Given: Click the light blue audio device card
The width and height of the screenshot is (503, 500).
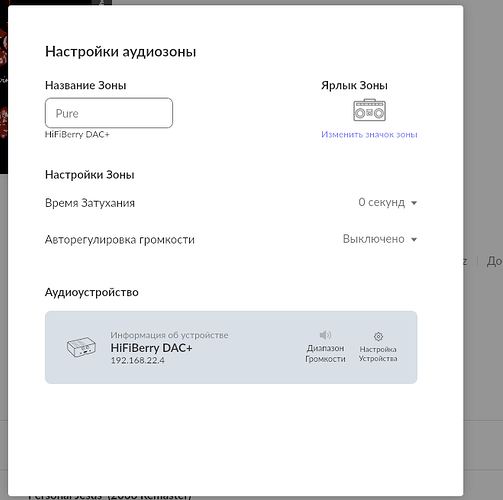Looking at the screenshot, I should [231, 347].
